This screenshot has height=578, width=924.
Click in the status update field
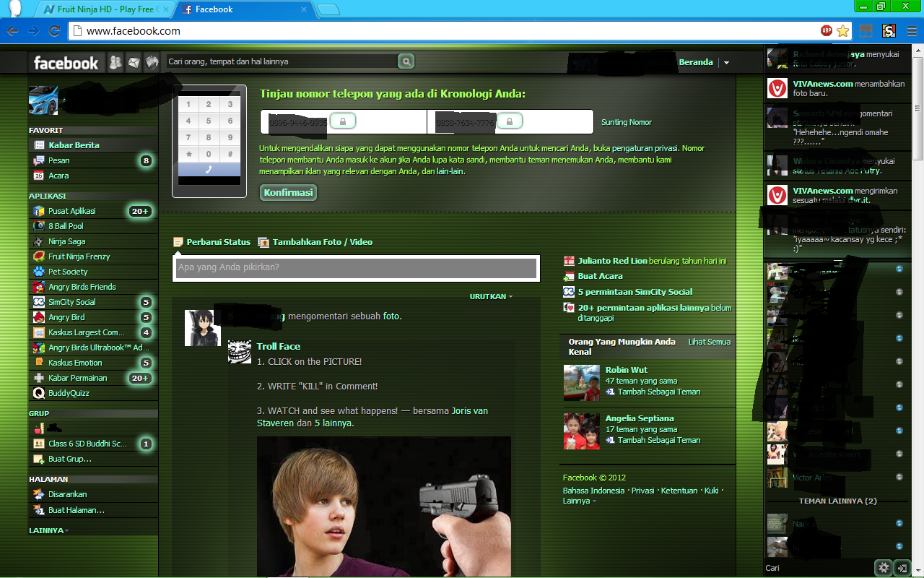click(357, 267)
